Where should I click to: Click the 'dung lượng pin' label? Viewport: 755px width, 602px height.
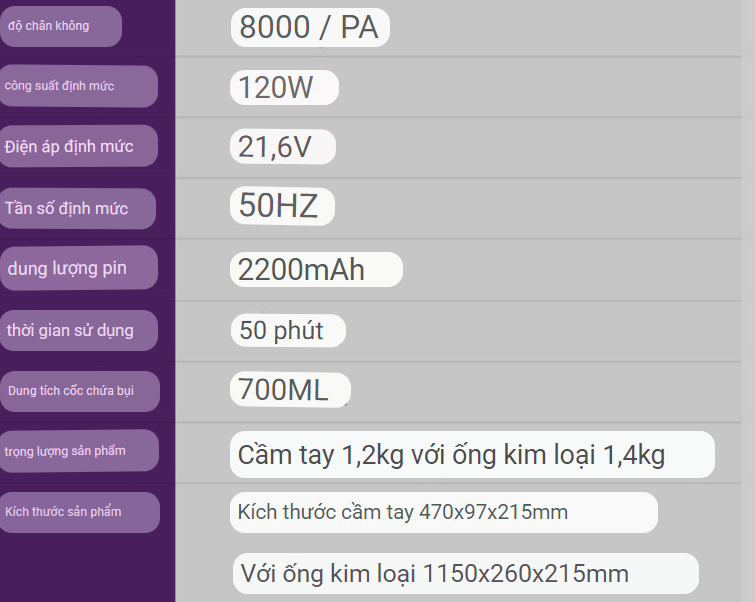coord(78,268)
